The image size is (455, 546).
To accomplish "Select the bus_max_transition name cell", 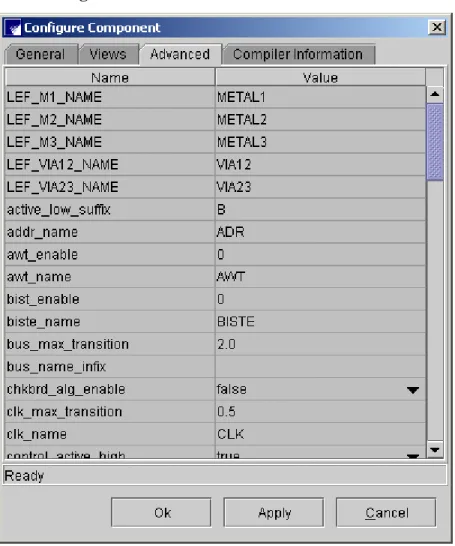I will (x=110, y=344).
